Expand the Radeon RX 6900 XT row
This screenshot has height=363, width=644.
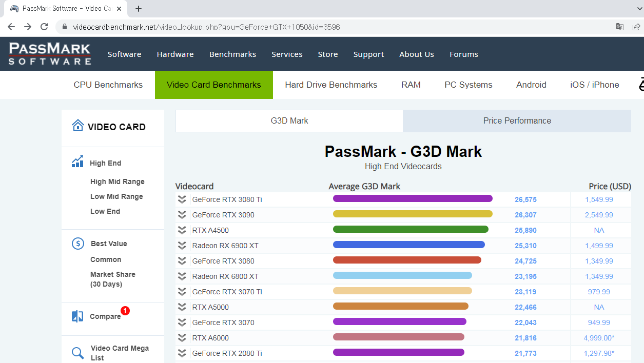[182, 246]
